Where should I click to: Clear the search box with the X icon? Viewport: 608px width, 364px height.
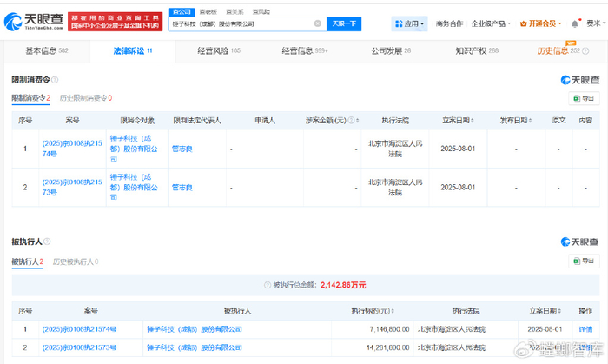[317, 24]
